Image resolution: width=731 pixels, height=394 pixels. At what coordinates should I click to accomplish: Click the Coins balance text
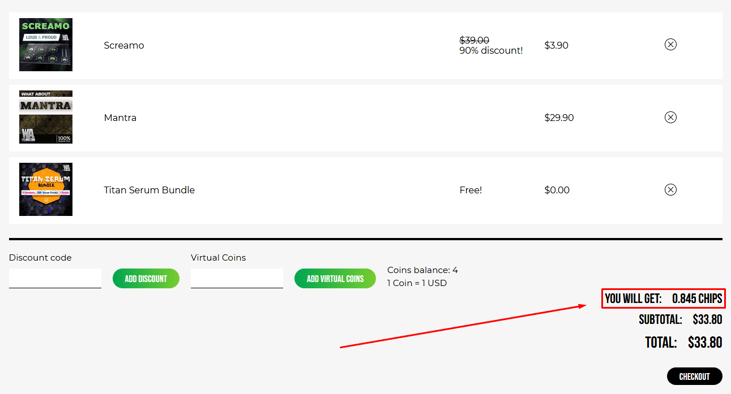[422, 270]
